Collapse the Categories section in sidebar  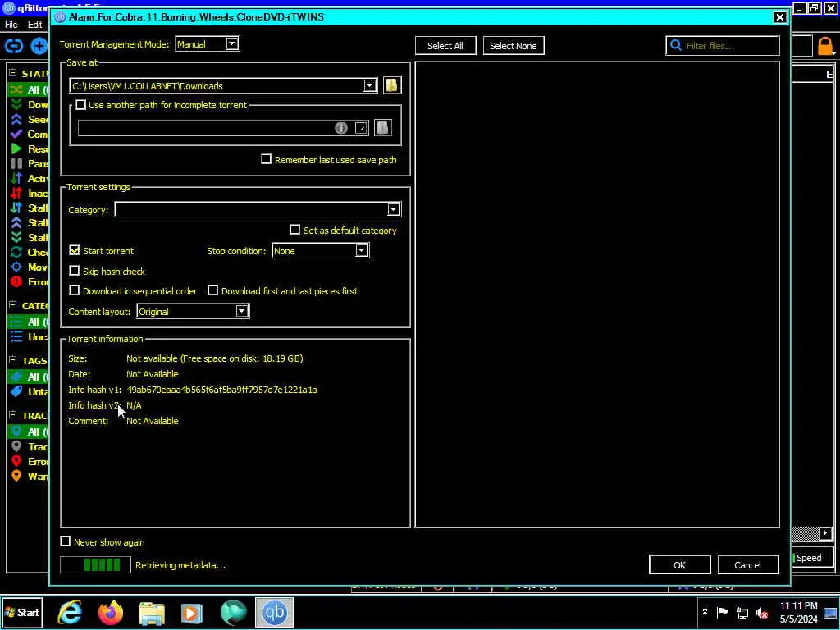coord(13,305)
